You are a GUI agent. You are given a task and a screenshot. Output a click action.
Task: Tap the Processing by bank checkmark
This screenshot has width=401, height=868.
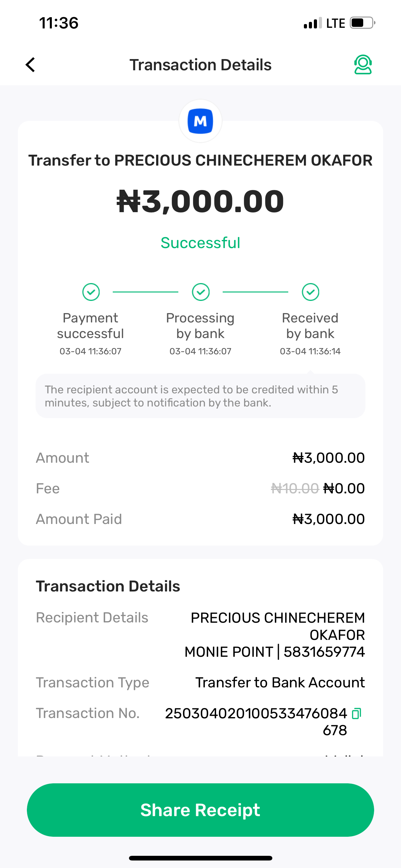click(x=201, y=292)
